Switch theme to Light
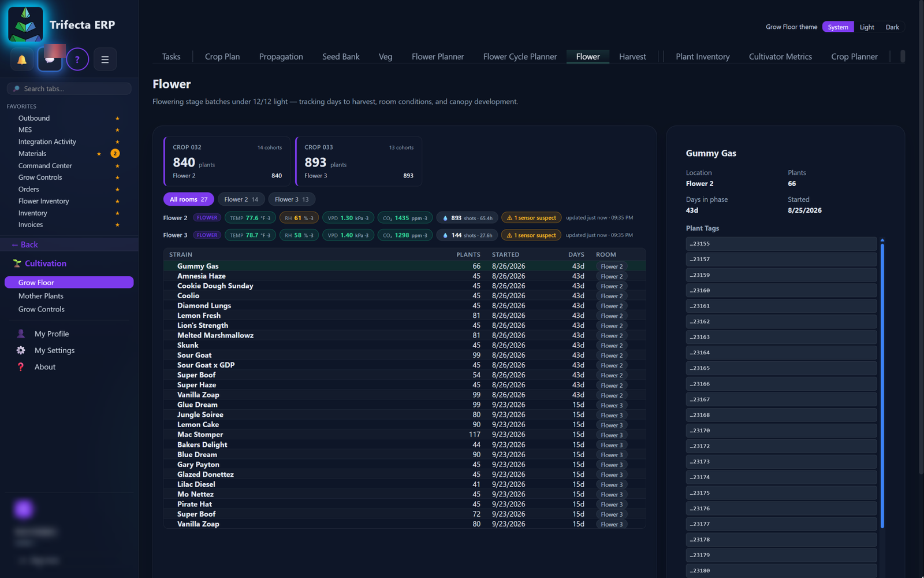This screenshot has width=924, height=578. point(867,27)
